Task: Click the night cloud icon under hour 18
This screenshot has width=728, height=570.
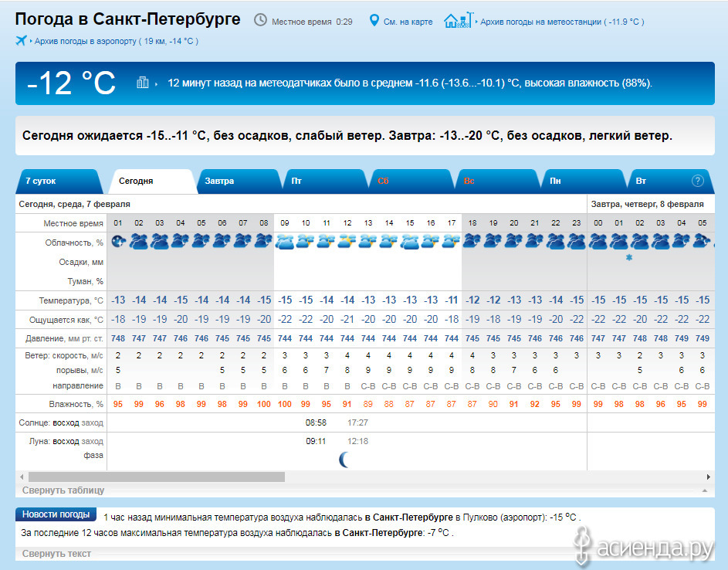Action: point(472,241)
